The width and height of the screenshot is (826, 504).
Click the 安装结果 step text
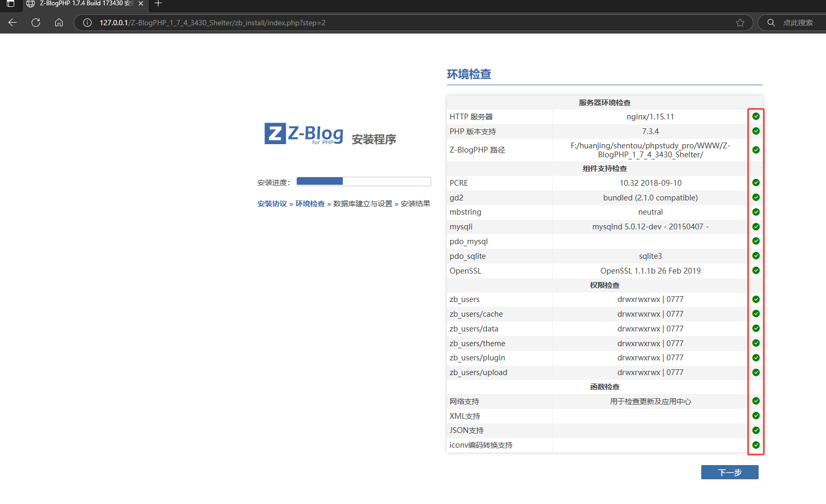pos(415,204)
